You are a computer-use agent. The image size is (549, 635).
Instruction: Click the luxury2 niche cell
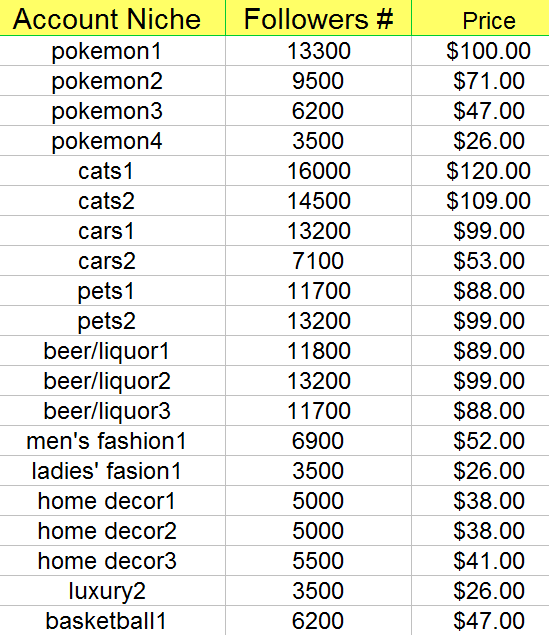tap(112, 590)
